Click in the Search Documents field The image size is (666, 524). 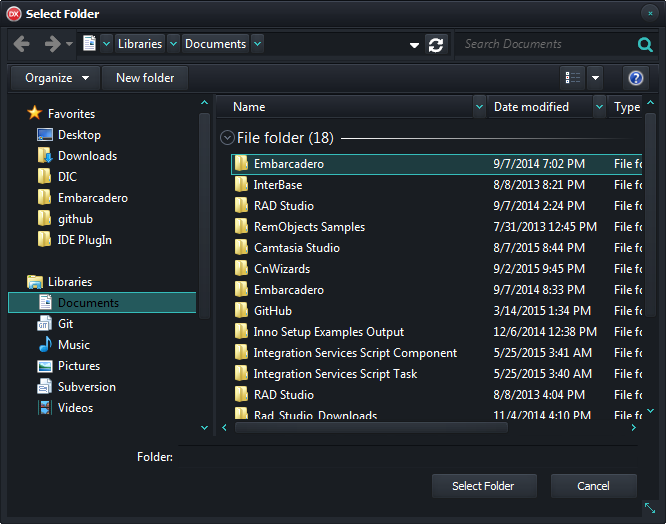click(545, 44)
